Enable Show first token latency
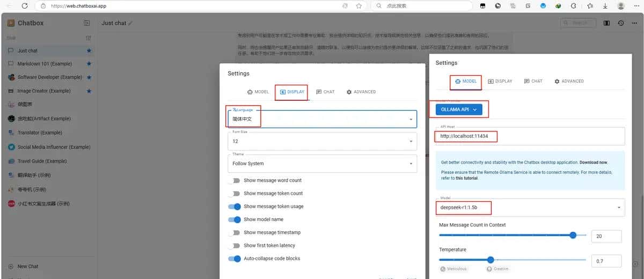 click(x=234, y=245)
